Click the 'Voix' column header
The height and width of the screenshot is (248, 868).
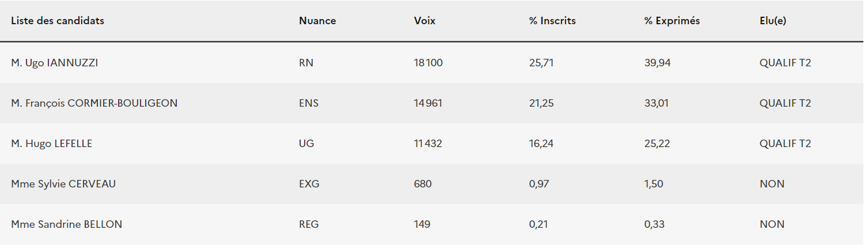[x=424, y=21]
